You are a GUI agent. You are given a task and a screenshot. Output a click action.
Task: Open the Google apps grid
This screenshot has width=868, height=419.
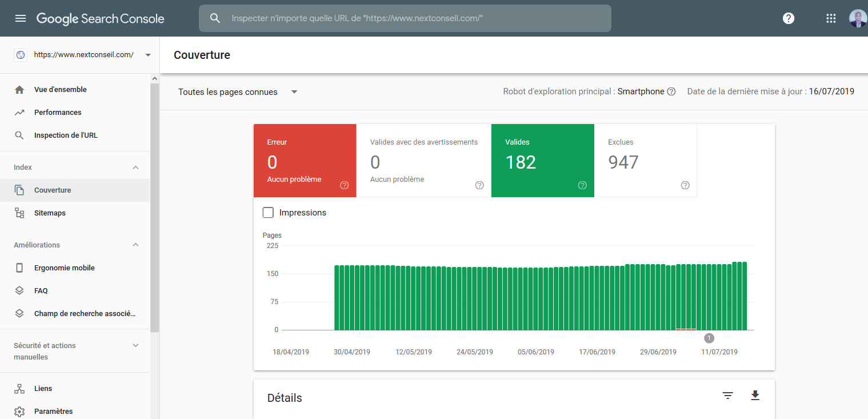(831, 18)
